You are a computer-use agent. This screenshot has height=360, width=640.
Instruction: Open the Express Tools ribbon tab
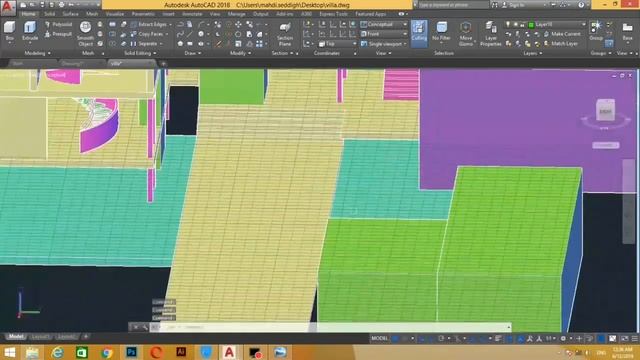333,14
